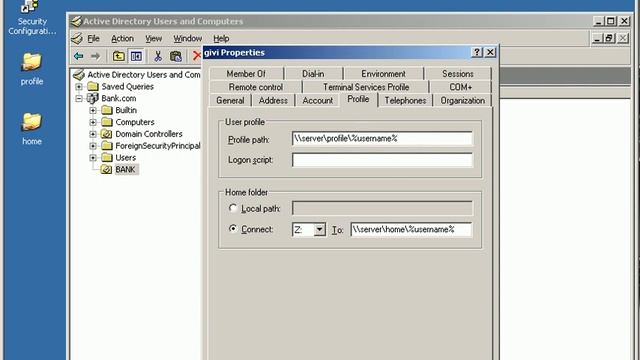Screen dimensions: 640x360
Task: Switch to the General tab
Action: (x=230, y=100)
